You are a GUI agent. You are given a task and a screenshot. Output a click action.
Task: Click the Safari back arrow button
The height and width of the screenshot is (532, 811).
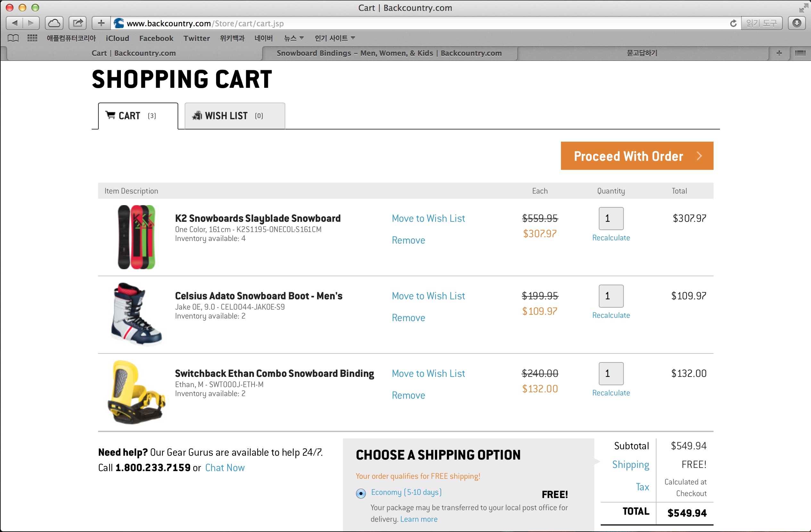pyautogui.click(x=15, y=23)
